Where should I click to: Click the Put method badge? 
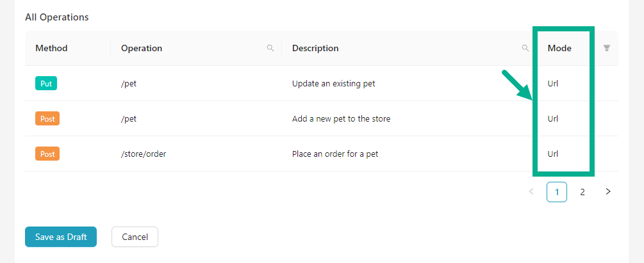click(46, 83)
